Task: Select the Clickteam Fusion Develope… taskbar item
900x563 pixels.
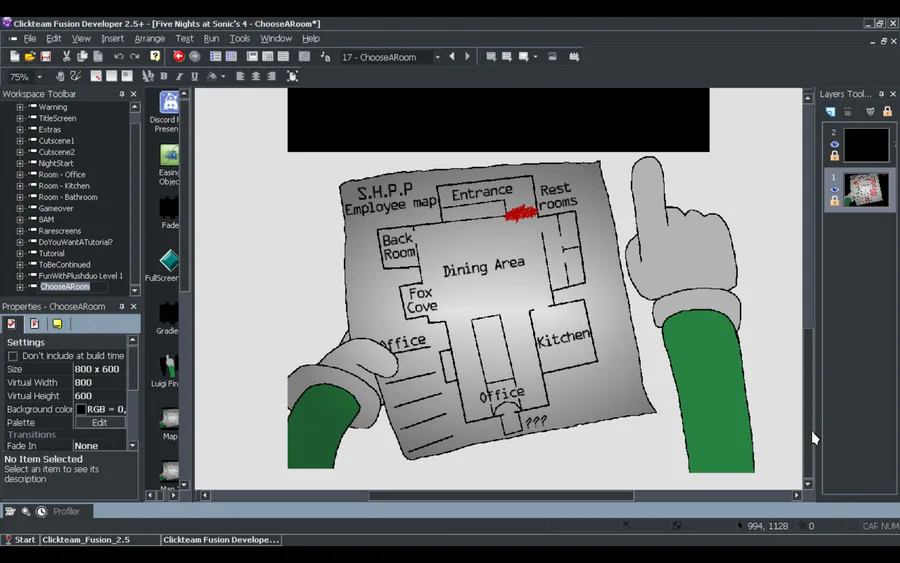Action: [x=221, y=539]
